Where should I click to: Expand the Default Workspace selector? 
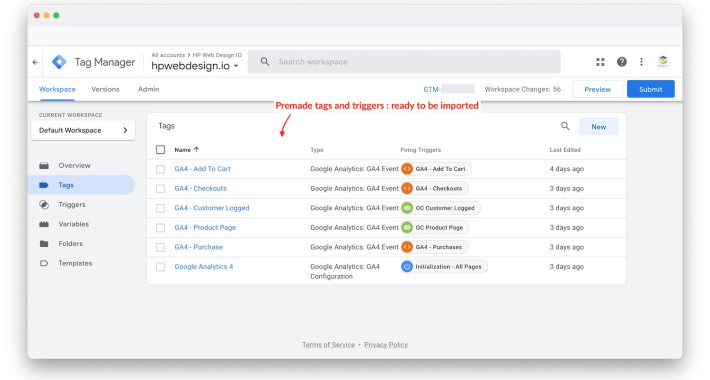point(83,130)
